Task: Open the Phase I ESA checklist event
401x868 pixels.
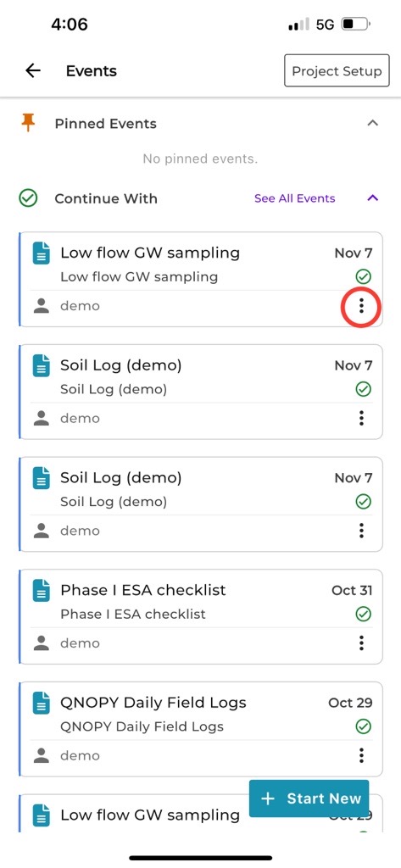Action: (x=200, y=617)
